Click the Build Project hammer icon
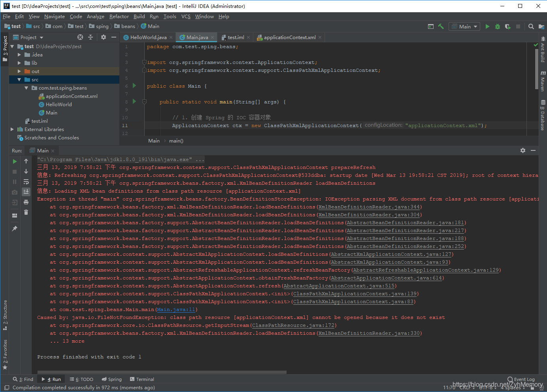The width and height of the screenshot is (547, 392). [x=441, y=26]
